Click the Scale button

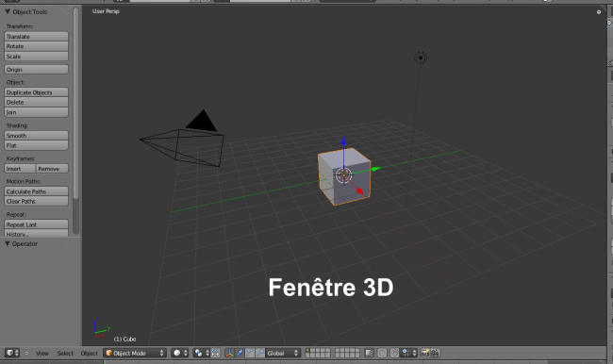pyautogui.click(x=37, y=57)
